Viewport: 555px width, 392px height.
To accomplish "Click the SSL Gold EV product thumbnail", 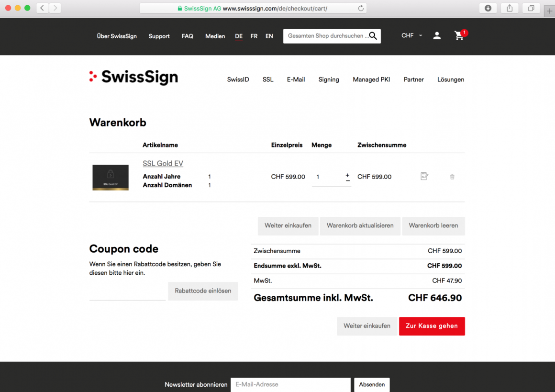I will point(111,178).
